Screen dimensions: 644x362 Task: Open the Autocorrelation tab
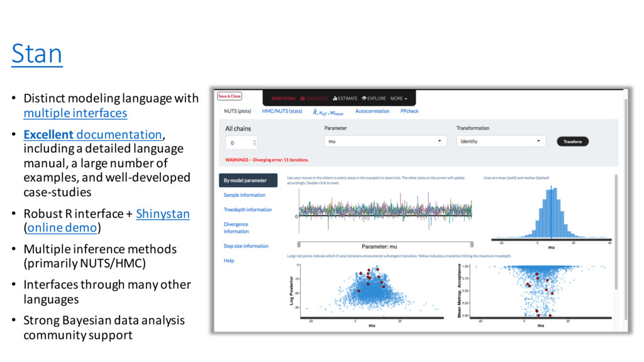(372, 111)
